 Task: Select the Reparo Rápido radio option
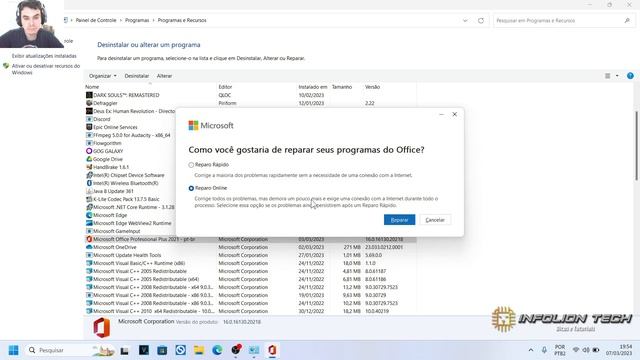point(191,165)
